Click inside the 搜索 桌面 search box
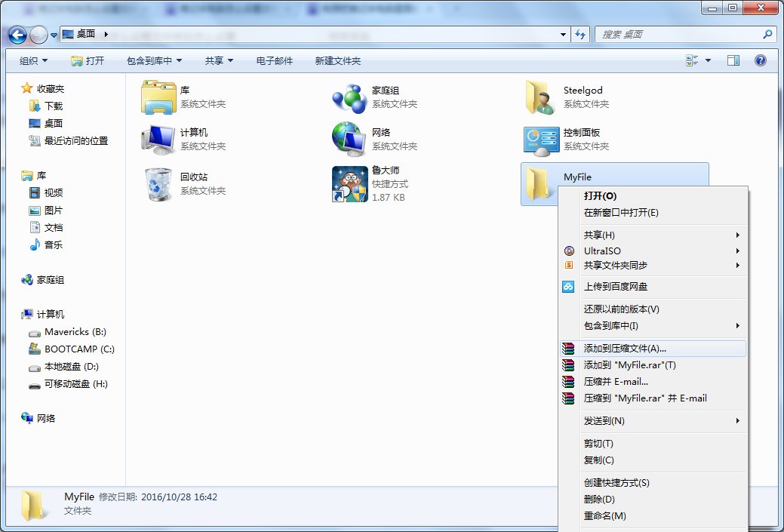The height and width of the screenshot is (532, 784). click(x=679, y=34)
